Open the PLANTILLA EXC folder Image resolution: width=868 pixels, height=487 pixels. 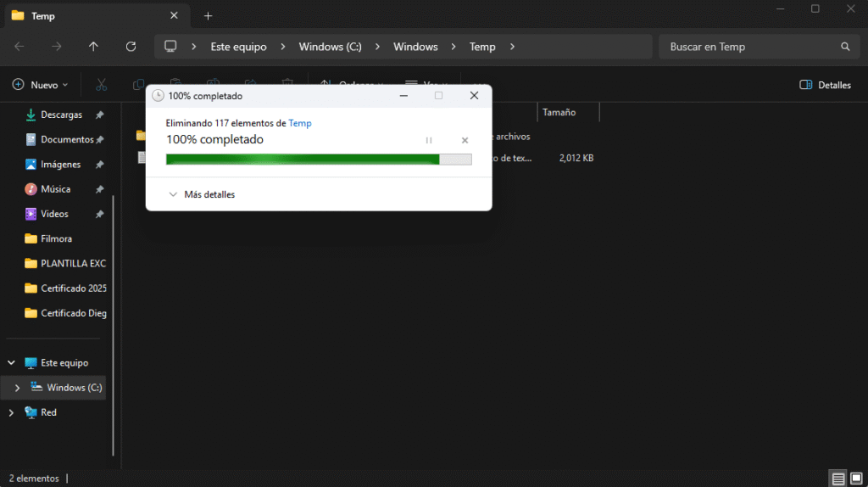[64, 264]
